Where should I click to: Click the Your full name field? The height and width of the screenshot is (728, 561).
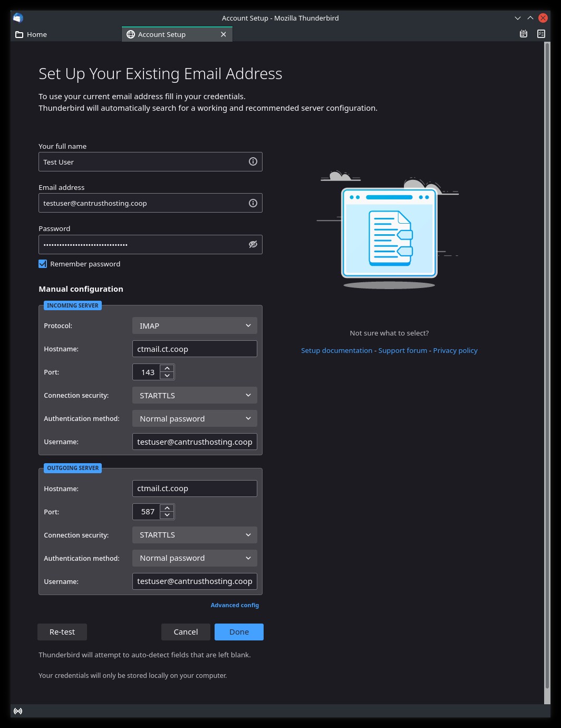(x=150, y=161)
